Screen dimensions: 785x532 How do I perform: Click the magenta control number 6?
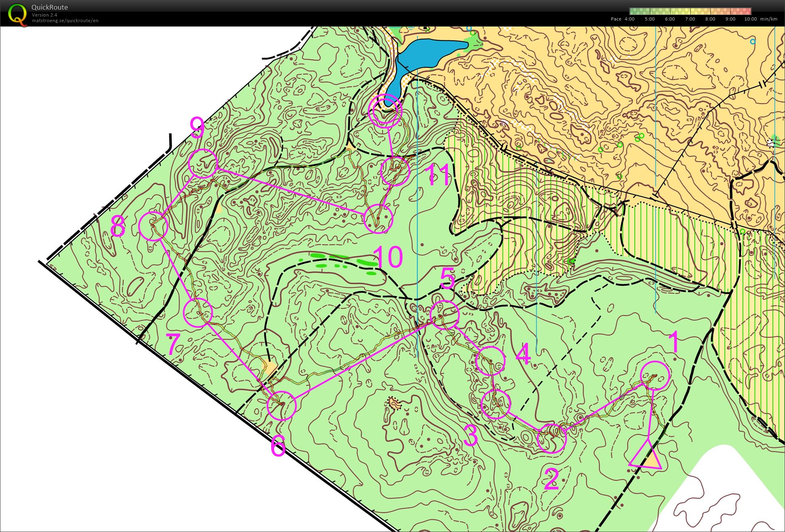tap(278, 445)
